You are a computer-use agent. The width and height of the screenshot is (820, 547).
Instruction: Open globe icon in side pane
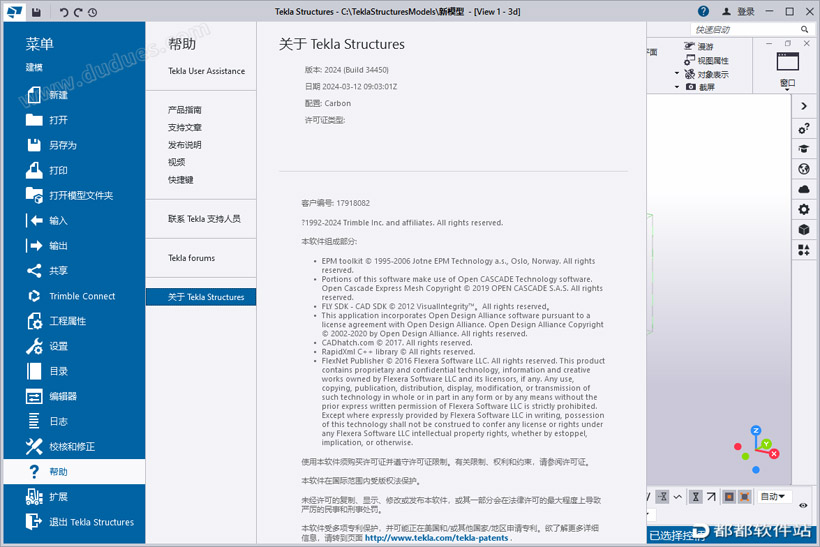[x=804, y=169]
